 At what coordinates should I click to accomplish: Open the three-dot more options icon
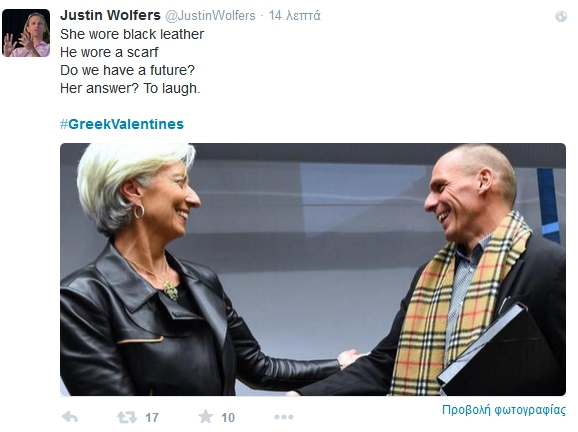coord(284,417)
